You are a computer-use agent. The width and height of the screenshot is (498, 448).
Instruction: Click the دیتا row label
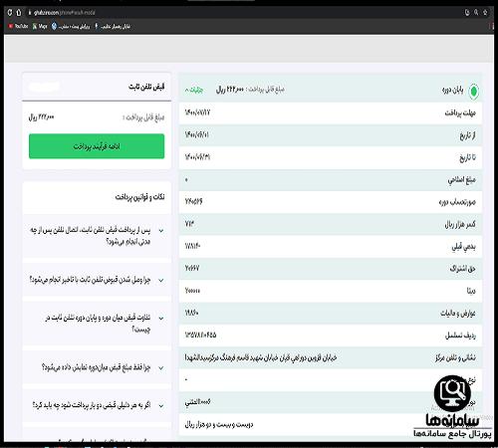coord(471,291)
